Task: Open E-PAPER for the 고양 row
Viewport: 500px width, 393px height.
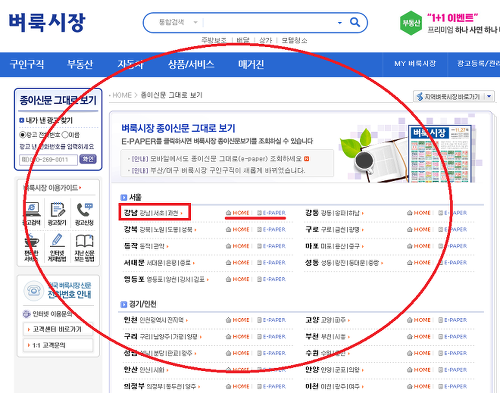Action: [x=452, y=320]
